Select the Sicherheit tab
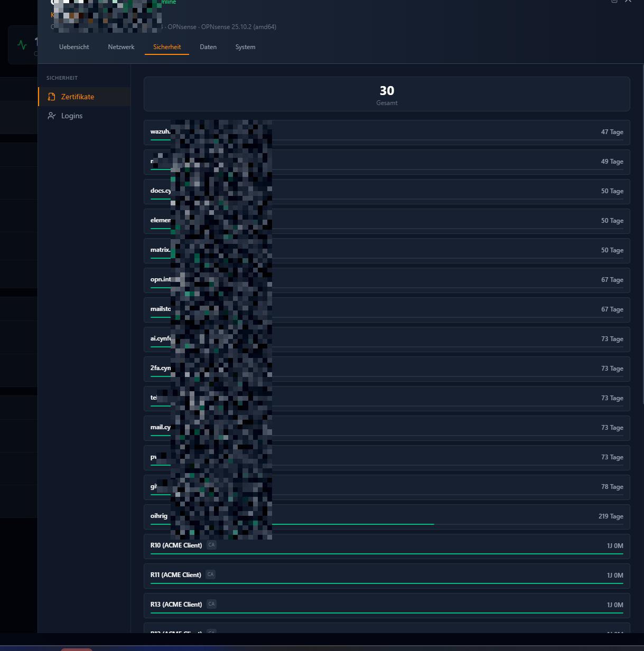This screenshot has width=644, height=651. (167, 47)
